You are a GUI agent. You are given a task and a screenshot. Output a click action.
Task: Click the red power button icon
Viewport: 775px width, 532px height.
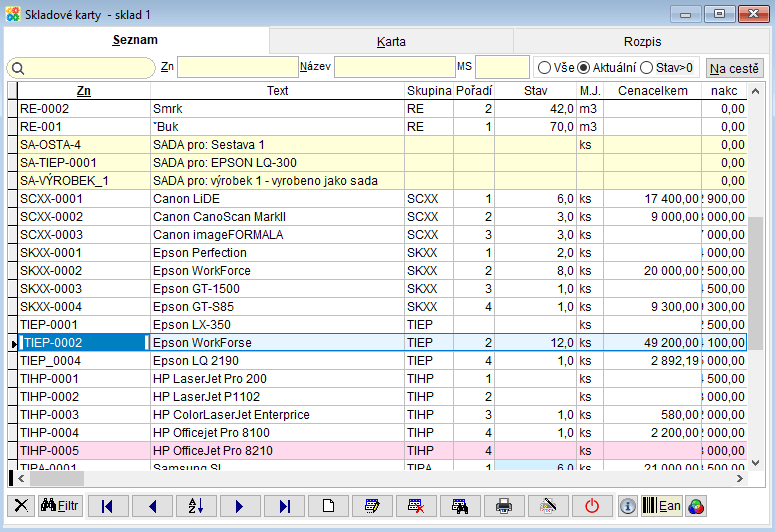coord(592,506)
